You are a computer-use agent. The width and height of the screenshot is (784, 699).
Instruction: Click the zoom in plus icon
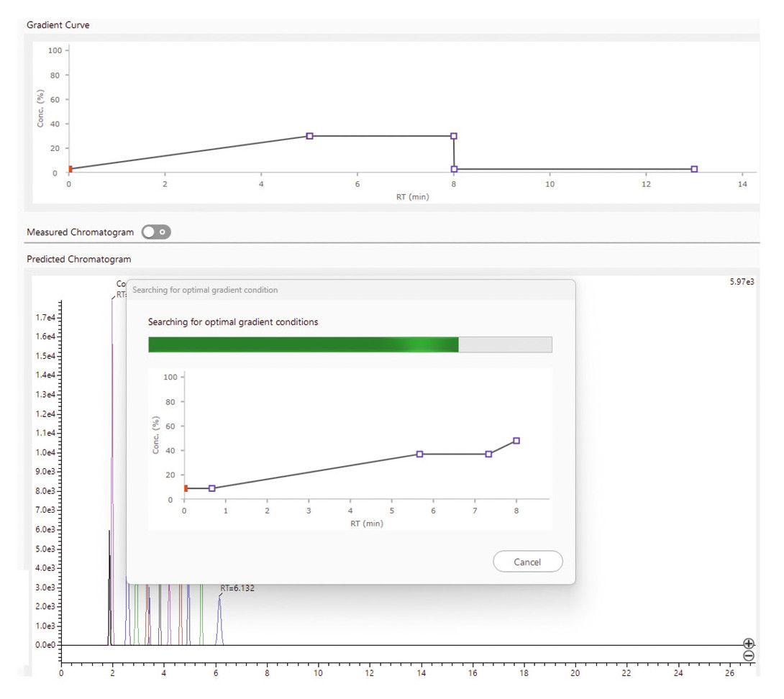pyautogui.click(x=748, y=644)
